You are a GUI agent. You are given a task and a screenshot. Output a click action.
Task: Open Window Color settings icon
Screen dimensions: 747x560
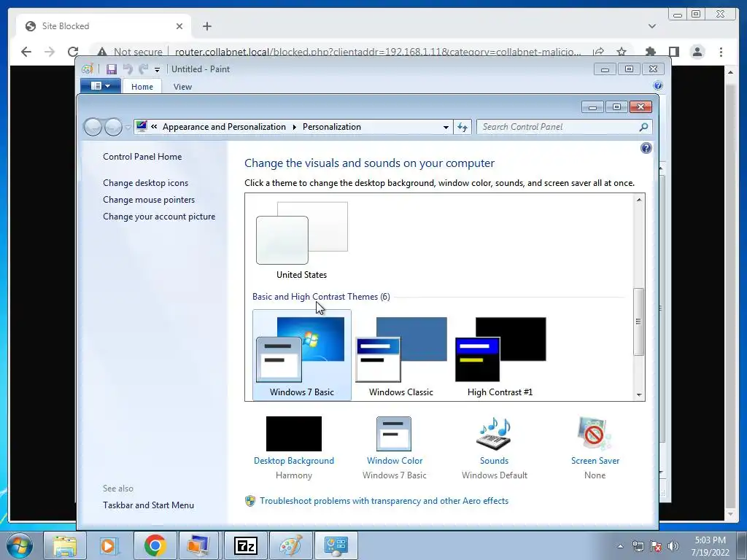394,433
